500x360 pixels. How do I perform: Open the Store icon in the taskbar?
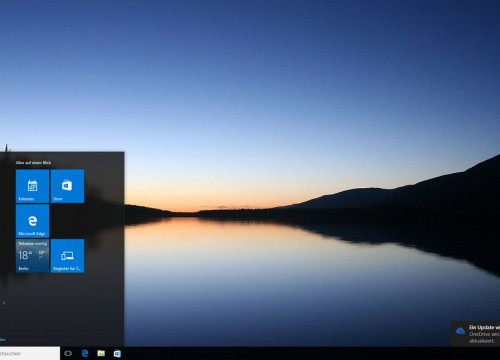coord(117,353)
